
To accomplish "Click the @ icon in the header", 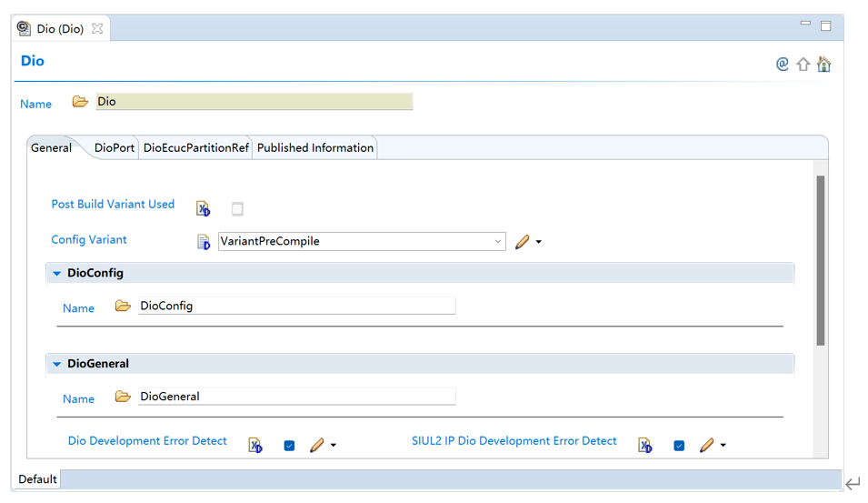I will click(x=782, y=65).
